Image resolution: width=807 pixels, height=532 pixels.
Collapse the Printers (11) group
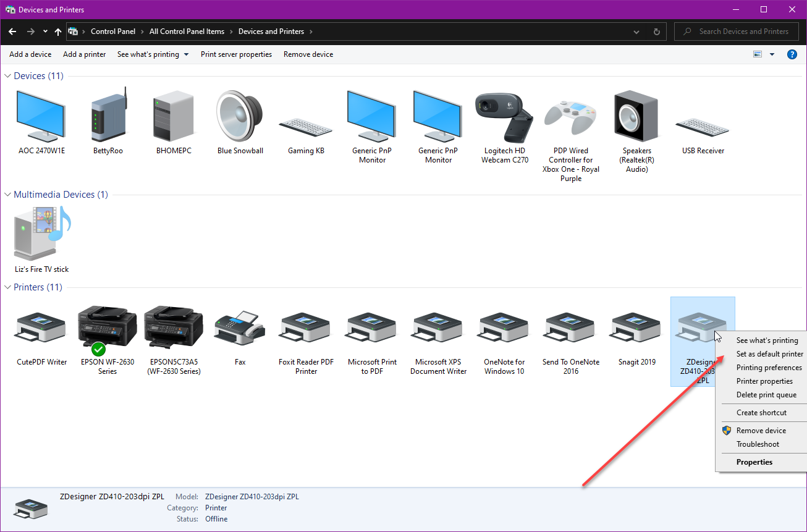[x=8, y=287]
